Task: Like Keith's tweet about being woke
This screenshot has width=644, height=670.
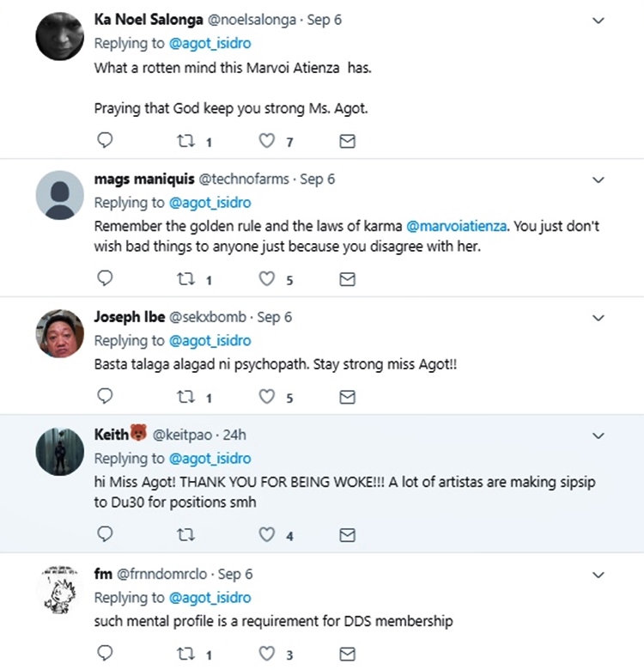Action: coord(267,534)
